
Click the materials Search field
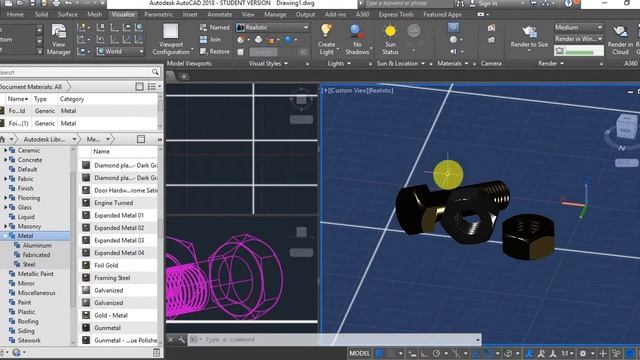click(75, 72)
